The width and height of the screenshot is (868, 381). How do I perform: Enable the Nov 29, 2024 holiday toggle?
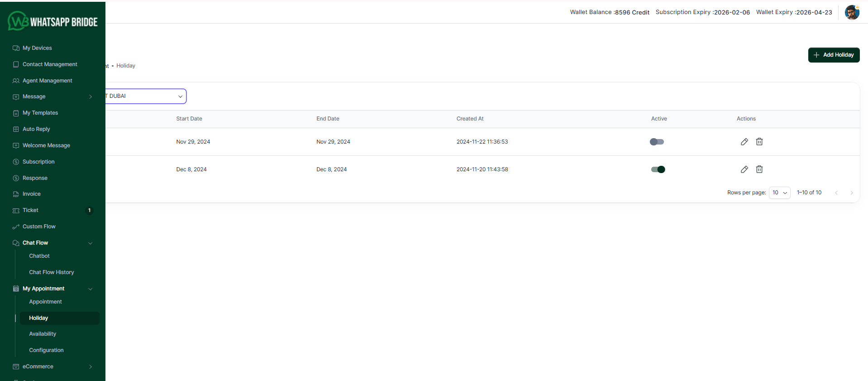(x=657, y=142)
